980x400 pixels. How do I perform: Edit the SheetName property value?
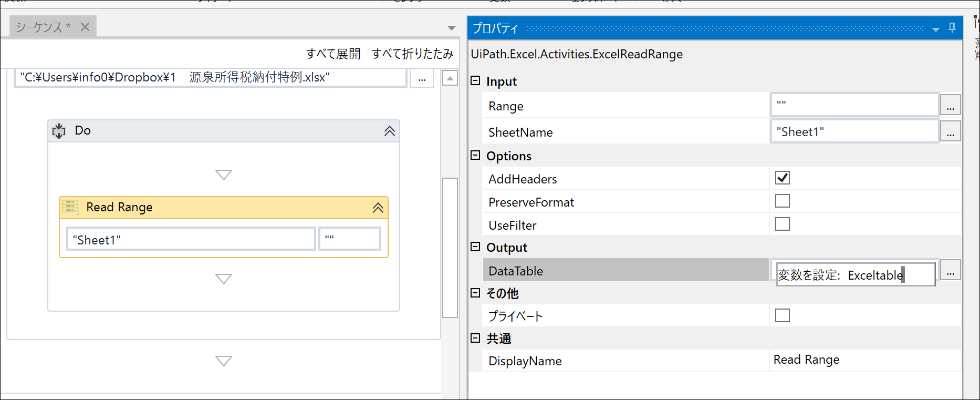tap(854, 131)
